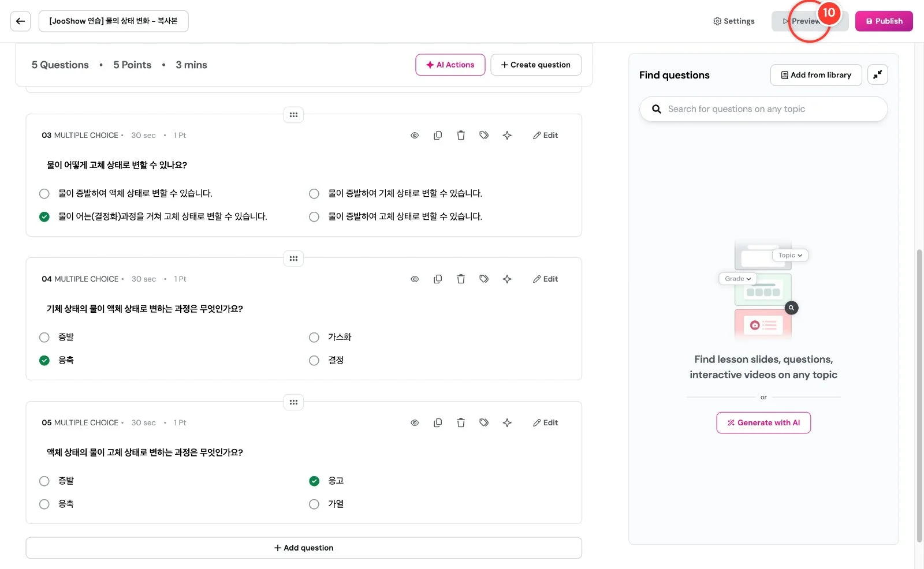Click the back arrow button

point(20,21)
